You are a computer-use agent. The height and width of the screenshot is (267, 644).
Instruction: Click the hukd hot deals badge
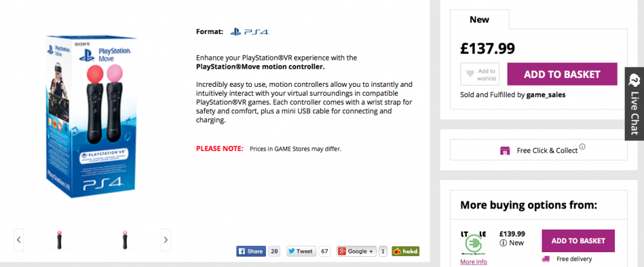point(406,252)
